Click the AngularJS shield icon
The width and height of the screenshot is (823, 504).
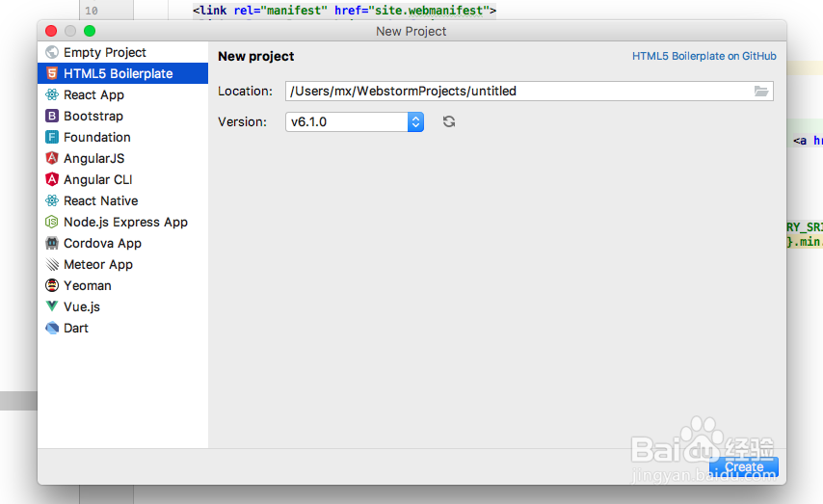point(52,158)
